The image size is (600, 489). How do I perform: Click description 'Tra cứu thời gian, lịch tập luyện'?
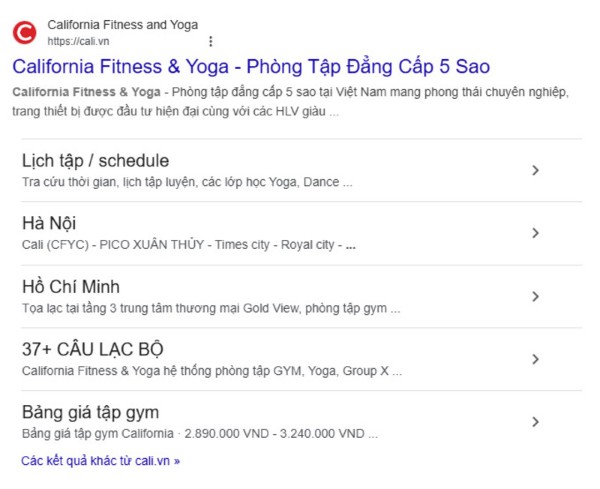pos(187,182)
